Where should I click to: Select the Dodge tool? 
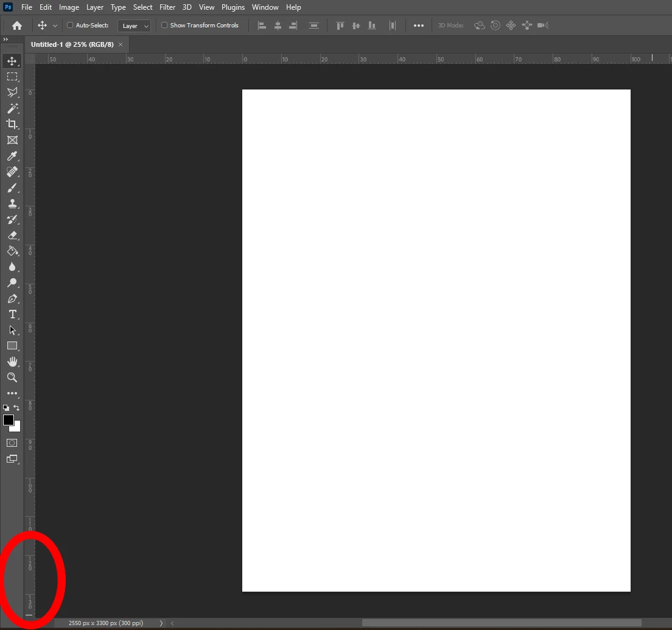pyautogui.click(x=12, y=283)
